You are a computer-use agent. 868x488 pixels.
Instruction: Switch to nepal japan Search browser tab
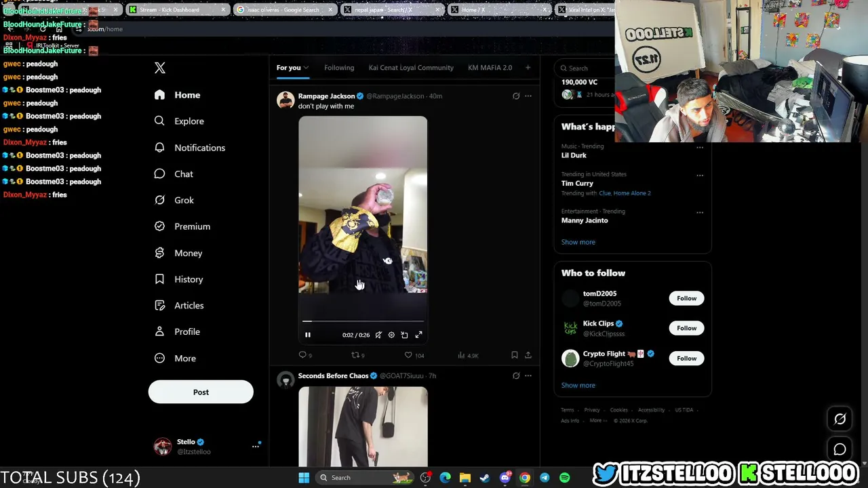tap(391, 10)
